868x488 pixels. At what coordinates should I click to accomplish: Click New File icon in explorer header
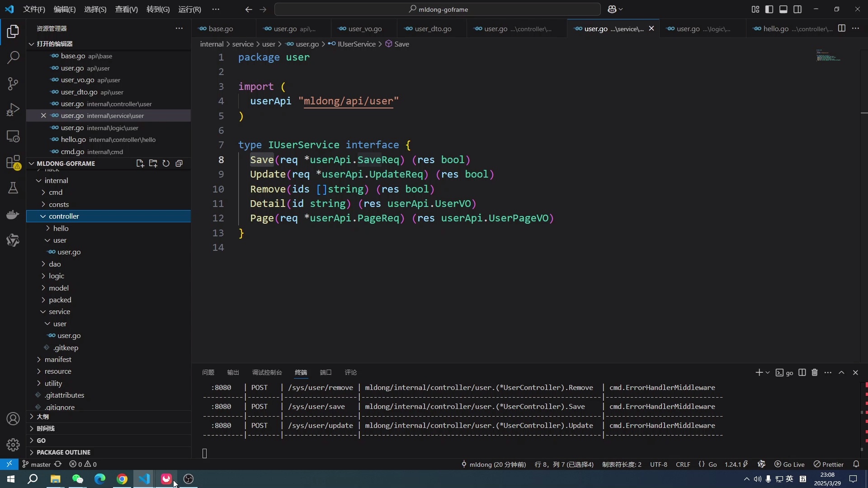pos(140,164)
